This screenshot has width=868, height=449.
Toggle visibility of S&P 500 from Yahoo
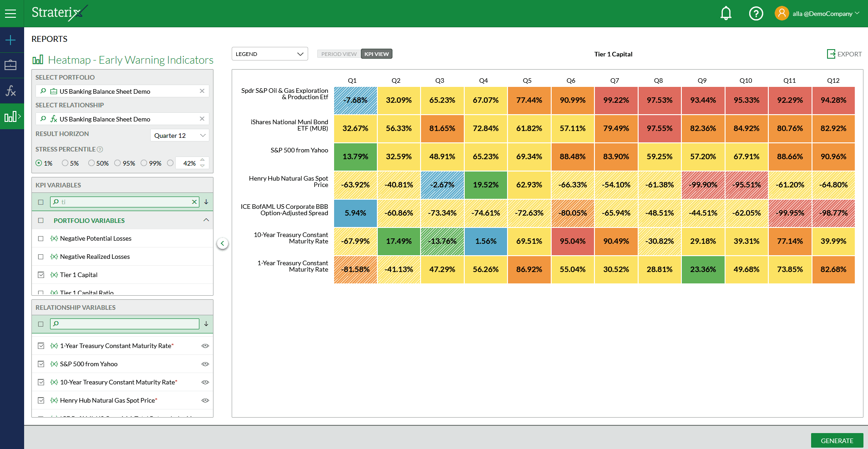coord(205,364)
